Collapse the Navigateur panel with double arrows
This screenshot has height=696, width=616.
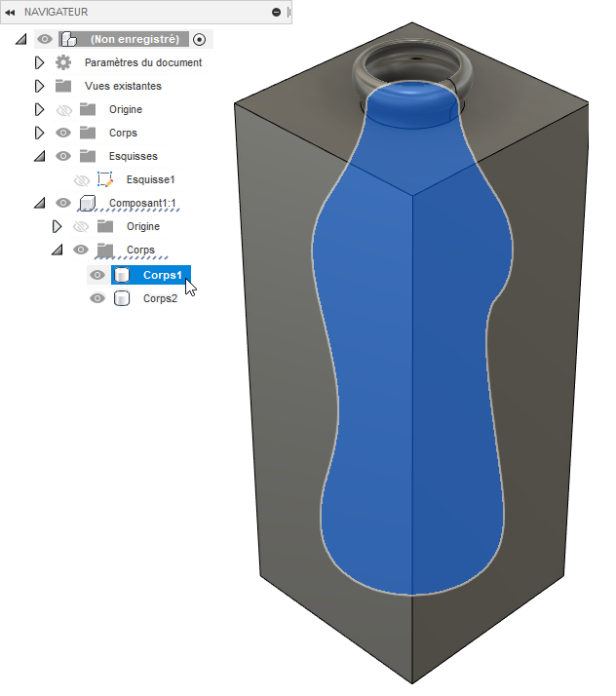10,13
